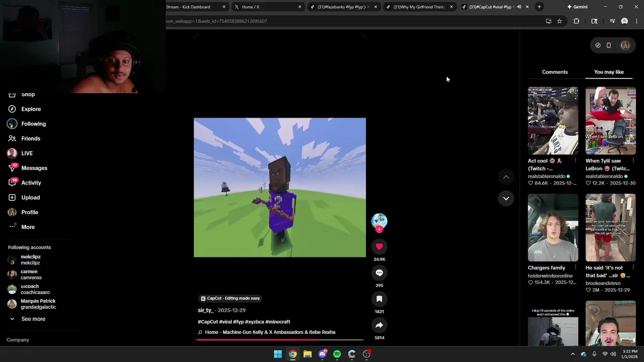Open comments via the speech bubble icon
This screenshot has height=362, width=644.
point(379,273)
